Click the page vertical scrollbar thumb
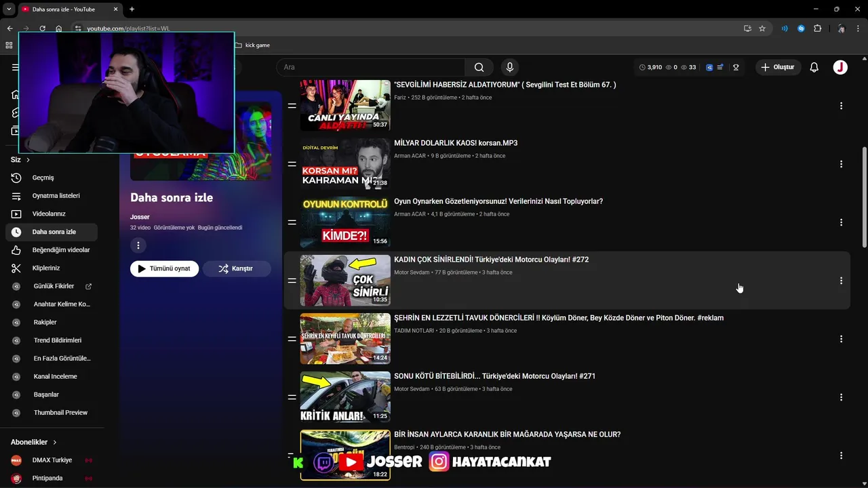The width and height of the screenshot is (868, 488). [864, 197]
